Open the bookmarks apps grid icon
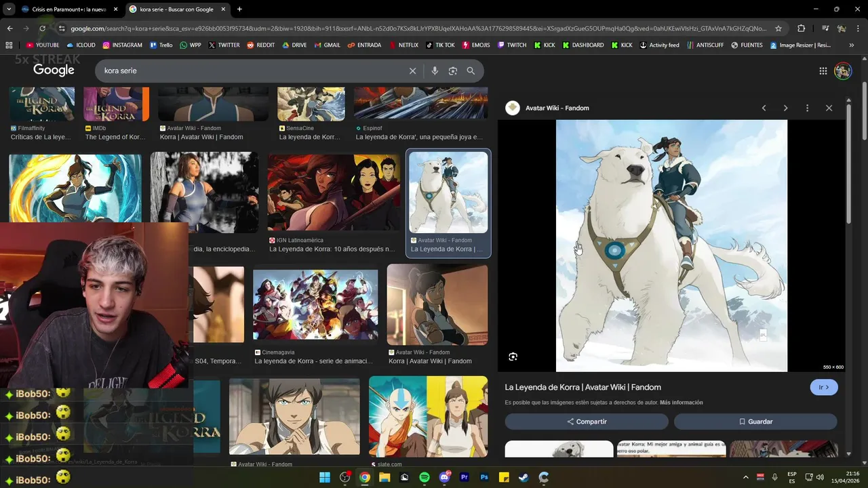The image size is (868, 488). 9,45
